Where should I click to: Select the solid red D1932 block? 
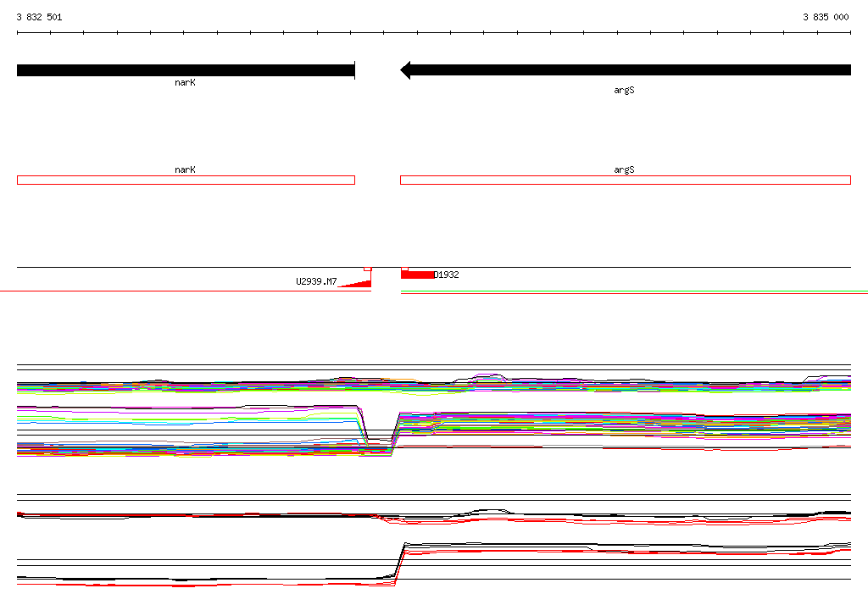417,275
